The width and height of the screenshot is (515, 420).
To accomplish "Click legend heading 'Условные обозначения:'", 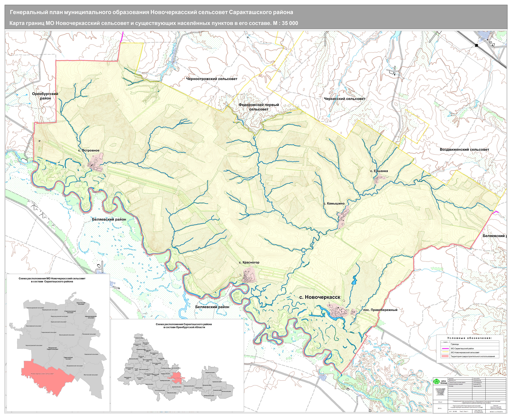I will [470, 338].
